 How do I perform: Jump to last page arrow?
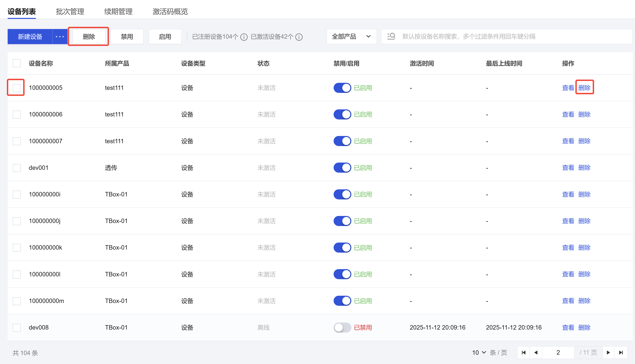[x=621, y=353]
